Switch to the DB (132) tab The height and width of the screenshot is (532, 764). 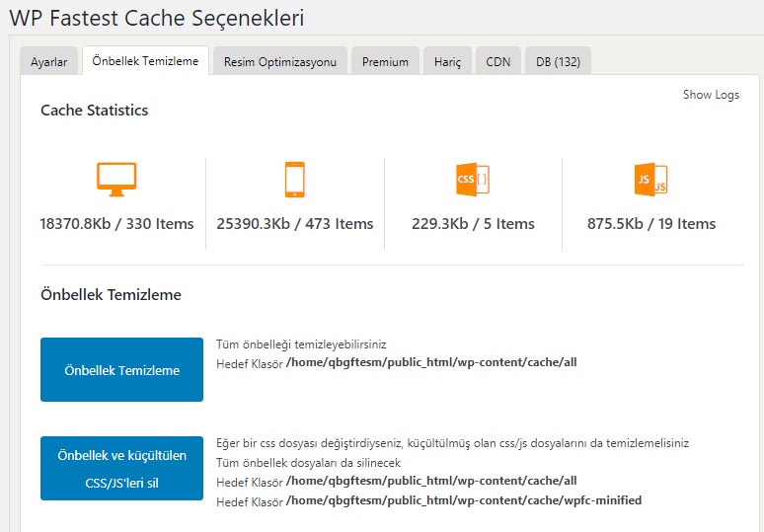[x=558, y=61]
